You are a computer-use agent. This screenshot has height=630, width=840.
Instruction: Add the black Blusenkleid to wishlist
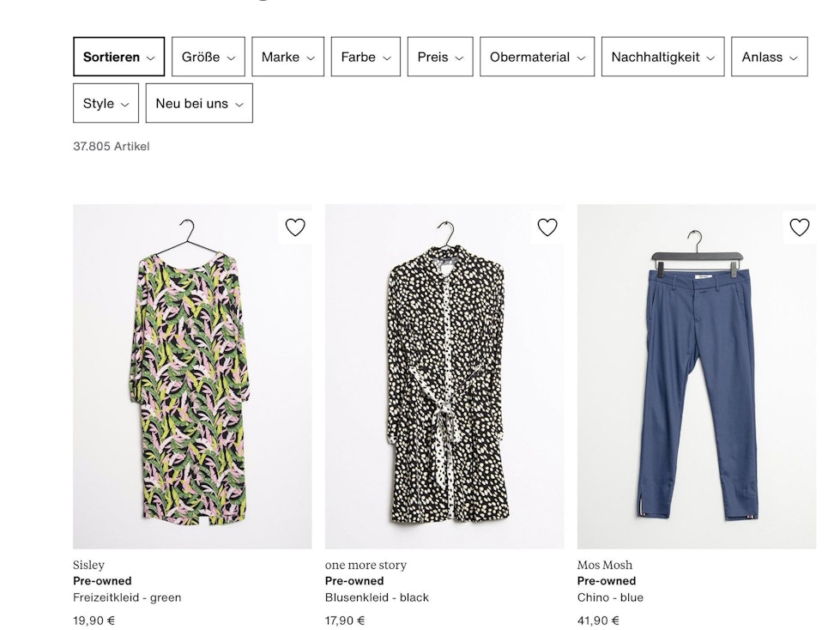[547, 227]
